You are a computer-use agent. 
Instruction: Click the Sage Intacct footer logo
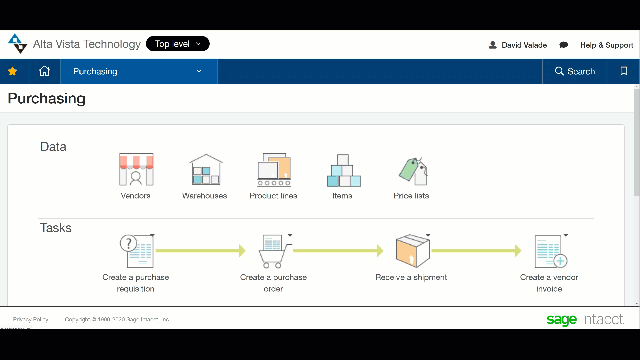point(585,319)
